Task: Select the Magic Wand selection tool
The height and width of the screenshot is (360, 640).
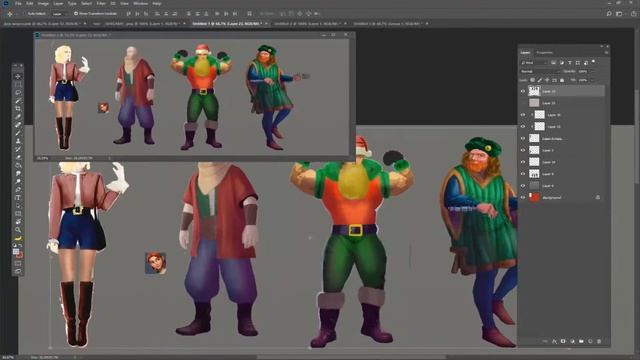Action: click(x=18, y=101)
